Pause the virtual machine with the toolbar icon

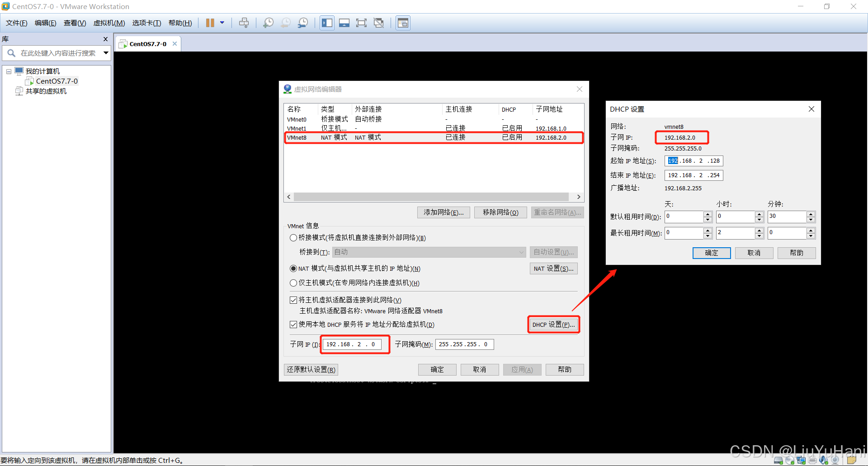coord(210,23)
